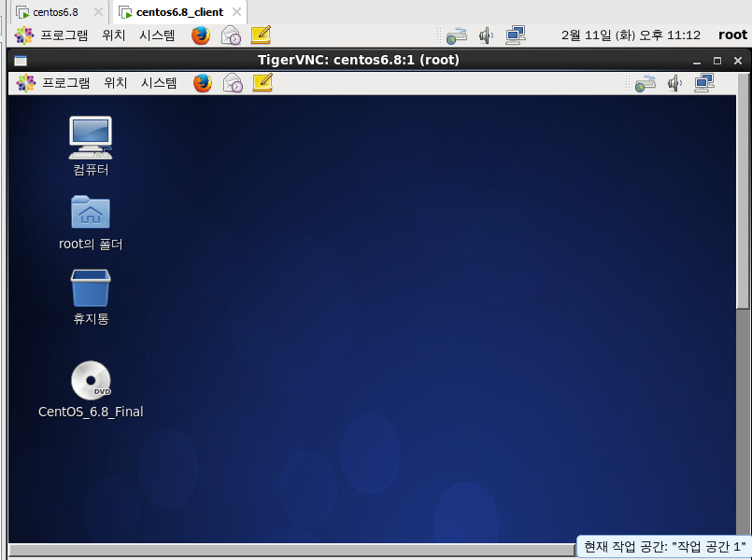The image size is (752, 560).
Task: Open network connections icon inside VNC session
Action: click(704, 83)
